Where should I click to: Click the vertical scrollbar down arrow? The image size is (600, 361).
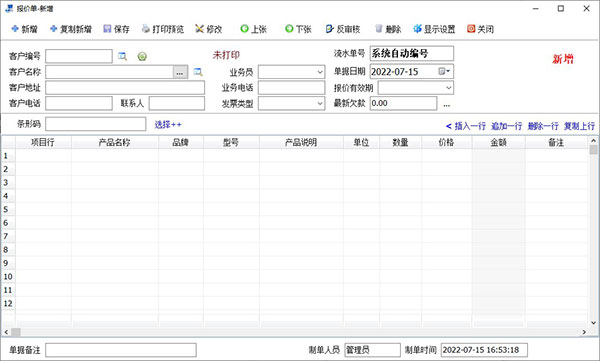pos(593,323)
